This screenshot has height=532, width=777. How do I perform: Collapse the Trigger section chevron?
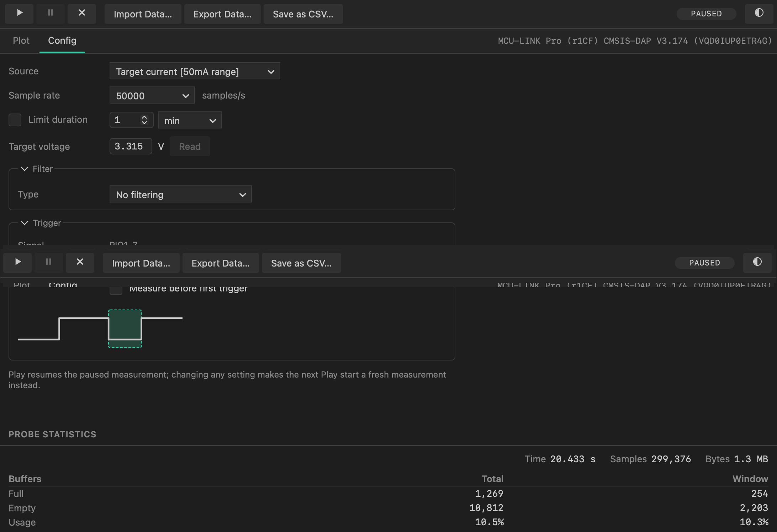pos(25,223)
